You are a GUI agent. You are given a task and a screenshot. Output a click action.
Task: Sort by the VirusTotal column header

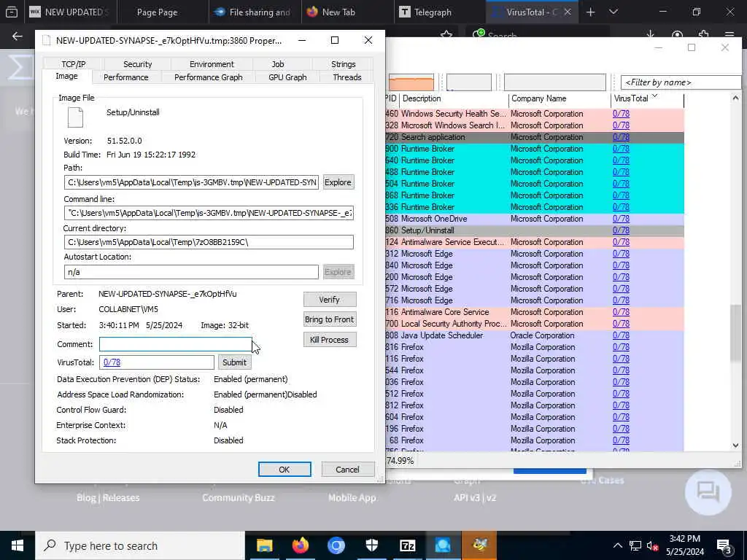(647, 98)
